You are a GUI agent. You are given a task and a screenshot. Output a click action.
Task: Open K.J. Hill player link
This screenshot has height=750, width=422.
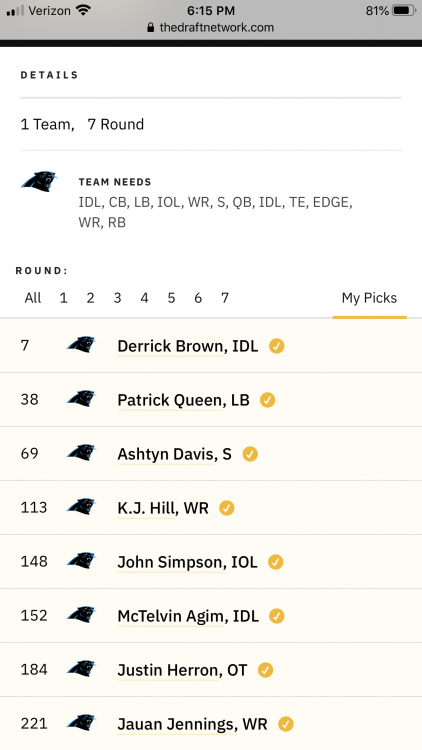coord(163,508)
